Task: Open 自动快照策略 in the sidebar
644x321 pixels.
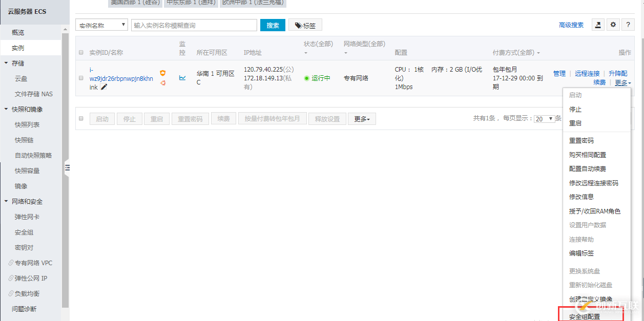Action: pos(33,155)
